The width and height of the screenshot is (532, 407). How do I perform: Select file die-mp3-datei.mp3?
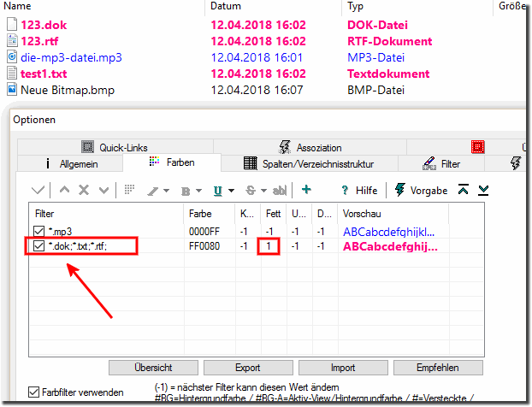[71, 57]
